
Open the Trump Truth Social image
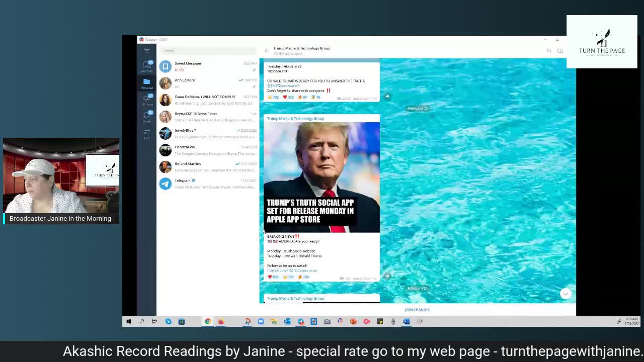(x=321, y=177)
